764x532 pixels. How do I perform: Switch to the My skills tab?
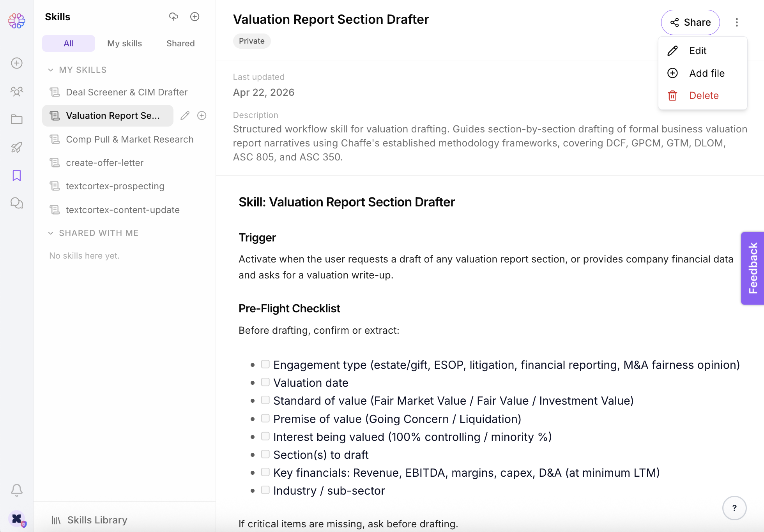124,44
